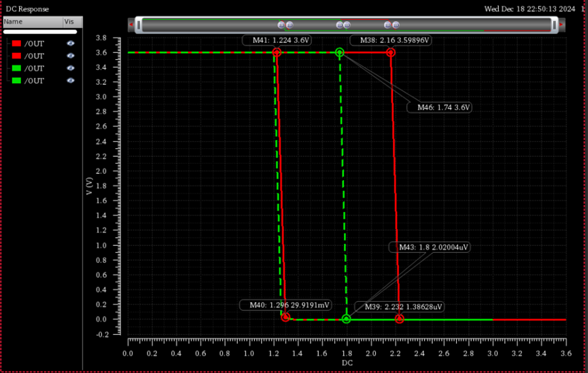Viewport: 588px width, 373px height.
Task: Click red circle marker M38 on the 3.6V line
Action: (391, 52)
